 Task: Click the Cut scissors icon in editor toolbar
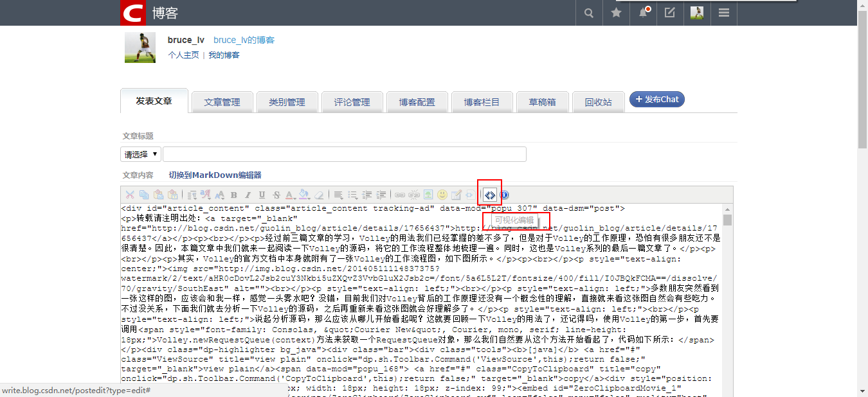[130, 195]
